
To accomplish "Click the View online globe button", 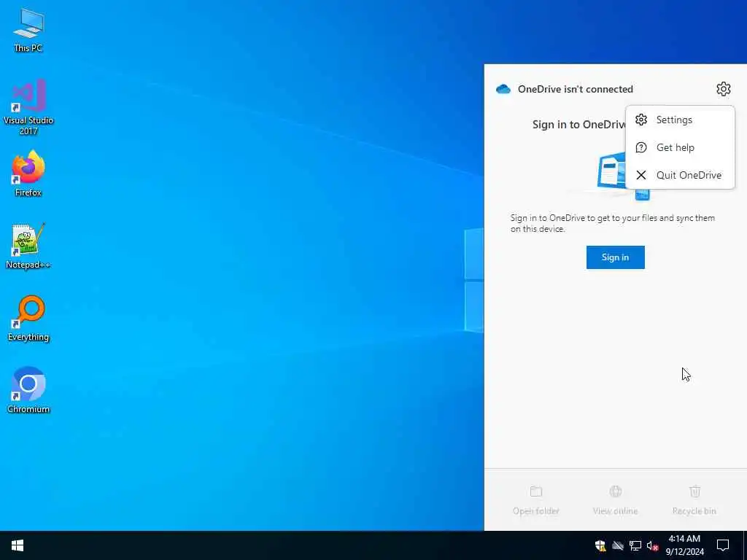I will click(615, 500).
